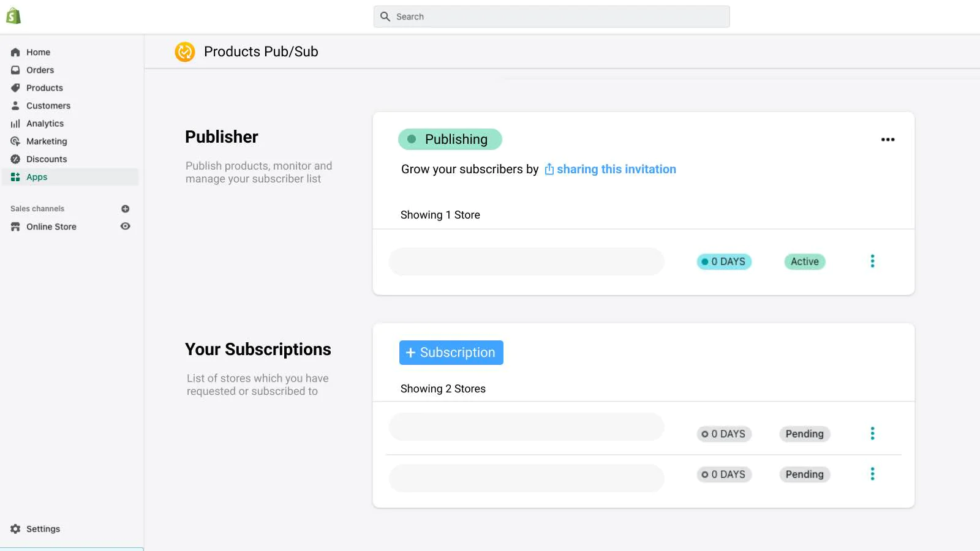Click the Products Pub/Sub app icon
This screenshot has height=551, width=980.
(x=184, y=52)
